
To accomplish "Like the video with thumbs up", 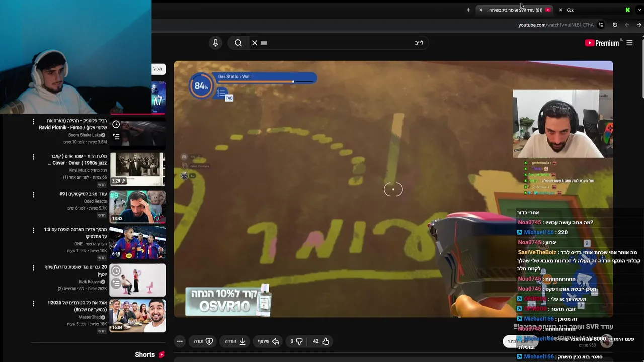I will pyautogui.click(x=321, y=341).
